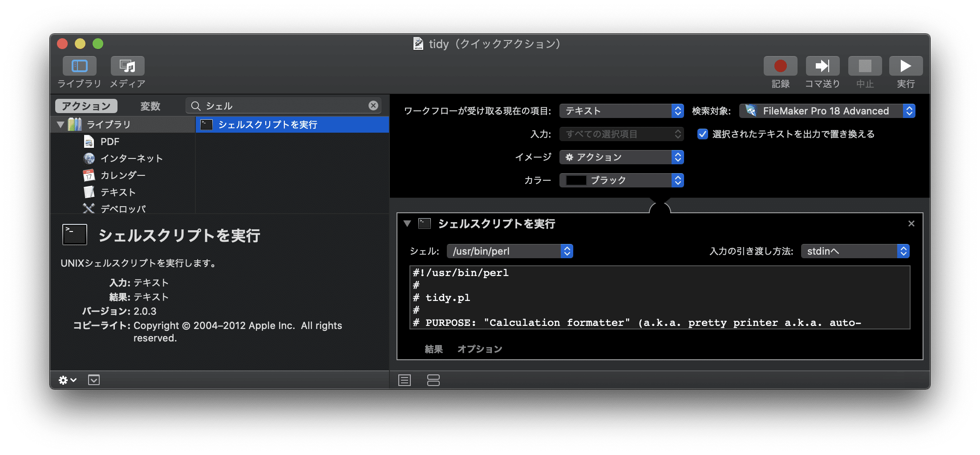980x455 pixels.
Task: Switch to the 変数 tab
Action: tap(150, 106)
